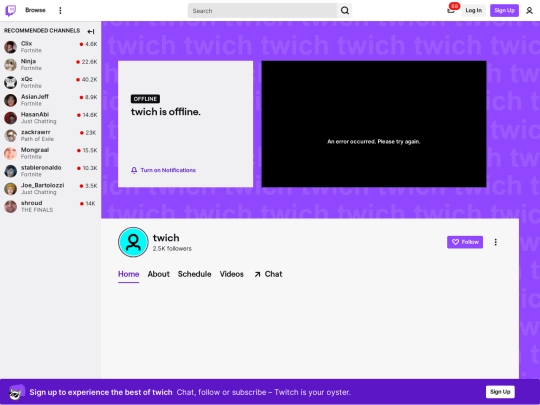Click the Turn on Notifications bell icon
Viewport: 540px width, 405px height.
134,170
